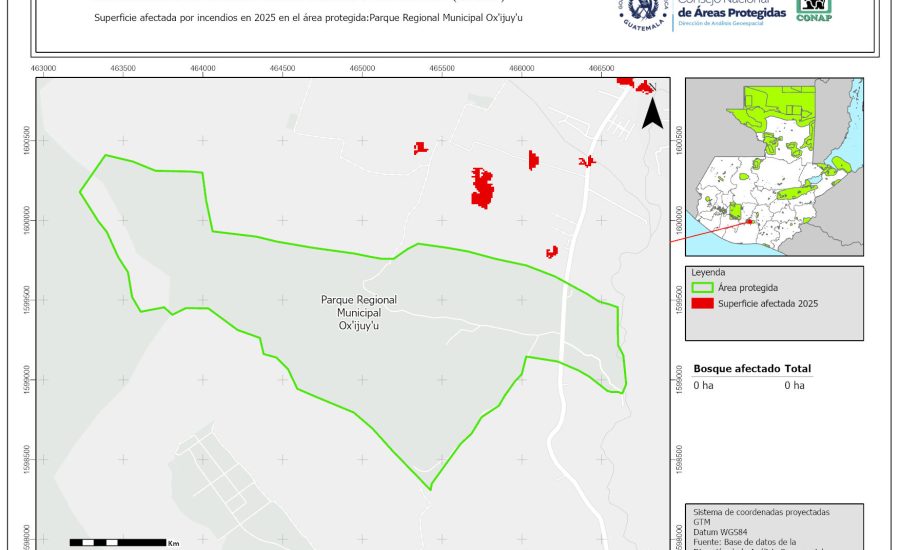Click the Parque Regional Municipal Ox'ijuy'u label
Screen dimensions: 900x550
click(359, 313)
